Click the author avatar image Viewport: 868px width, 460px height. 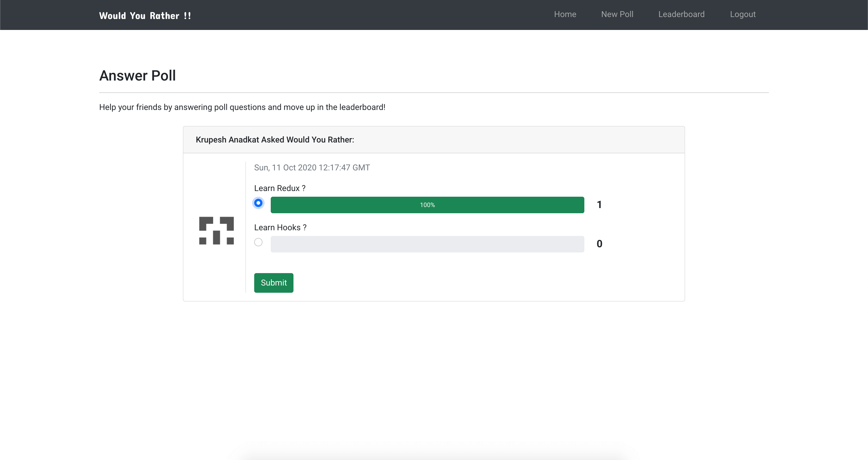(216, 231)
